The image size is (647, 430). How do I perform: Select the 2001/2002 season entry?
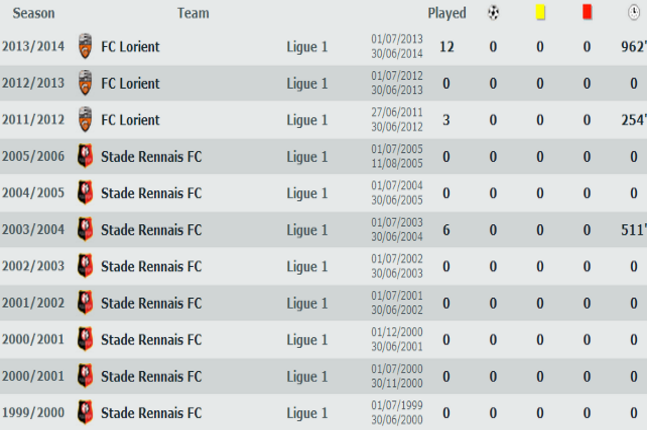(33, 303)
